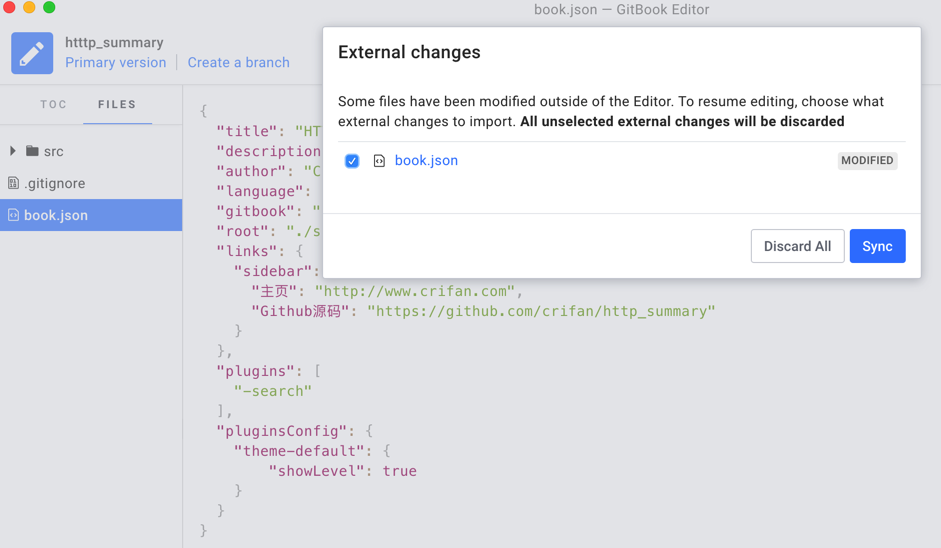Click the blue pencil edit icon

[x=32, y=53]
